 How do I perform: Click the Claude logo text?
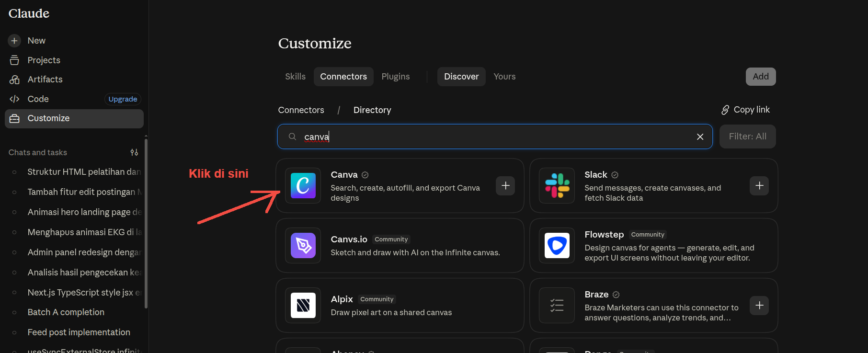click(29, 13)
